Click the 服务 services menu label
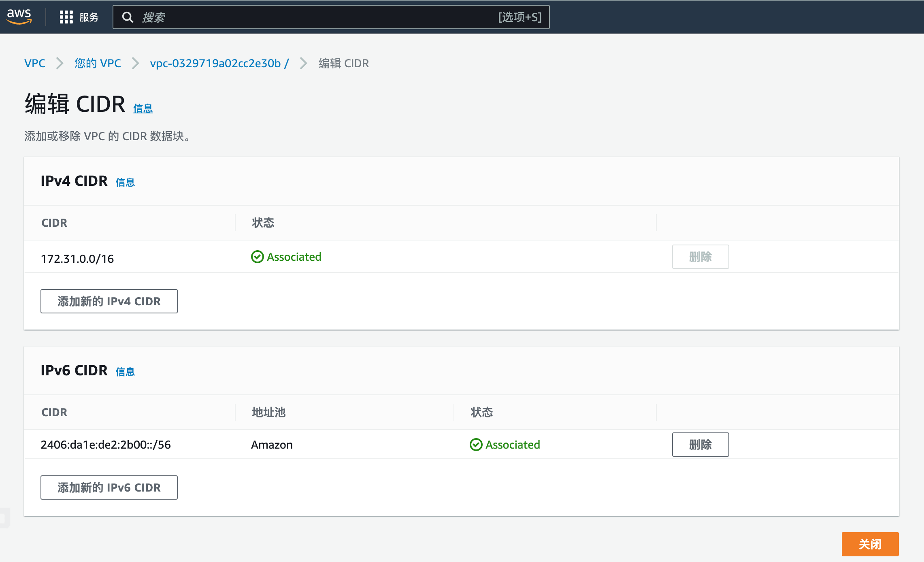Viewport: 924px width, 562px height. click(x=89, y=17)
